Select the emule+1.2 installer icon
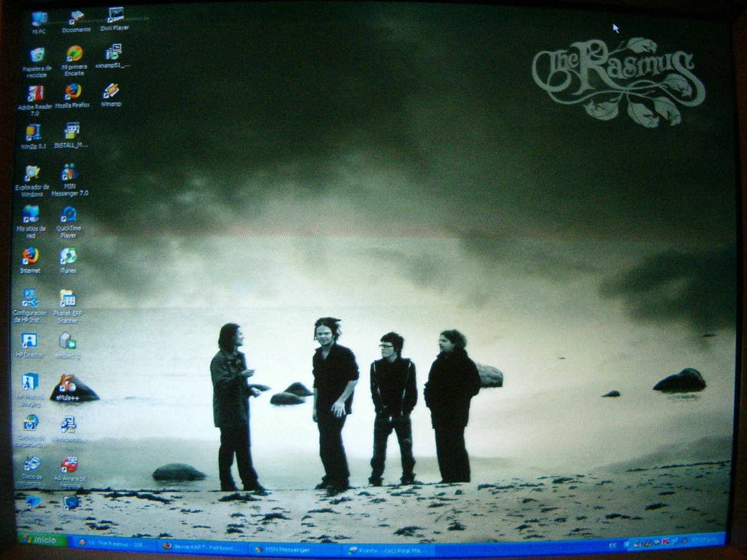 pyautogui.click(x=67, y=346)
